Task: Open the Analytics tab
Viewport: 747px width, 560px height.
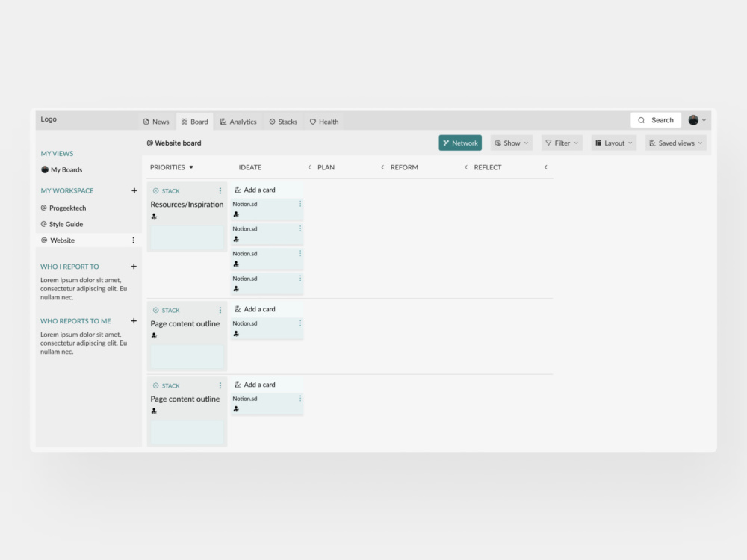Action: 238,122
